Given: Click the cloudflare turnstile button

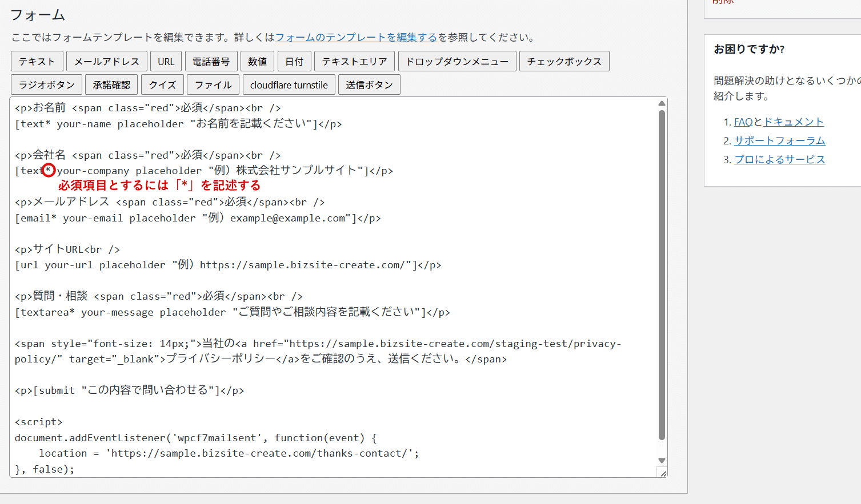Looking at the screenshot, I should tap(289, 85).
